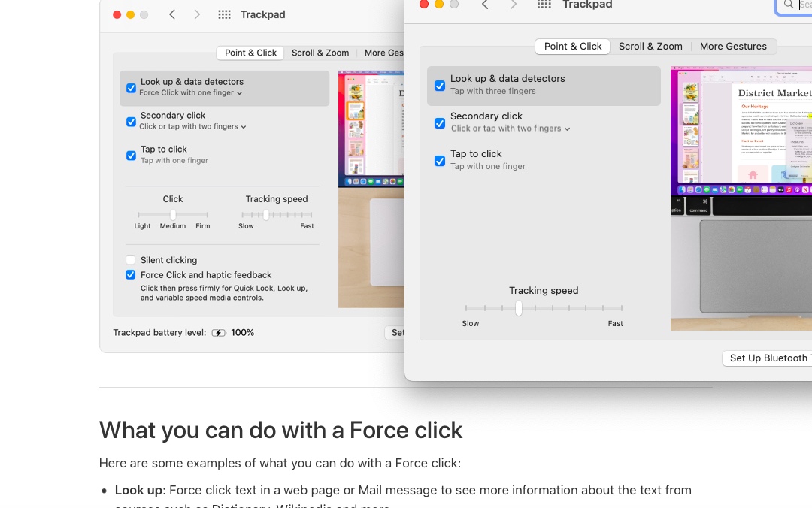Minimize the right Trackpad window with the yellow button

tap(439, 5)
